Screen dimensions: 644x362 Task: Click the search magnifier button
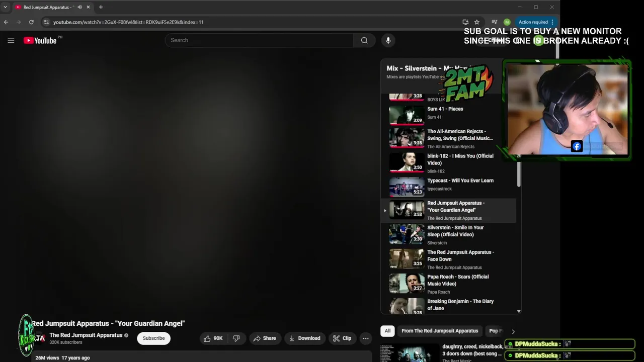coord(364,40)
